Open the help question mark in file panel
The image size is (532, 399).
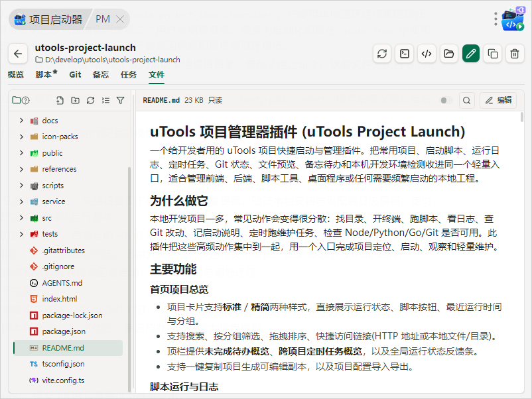tap(25, 100)
